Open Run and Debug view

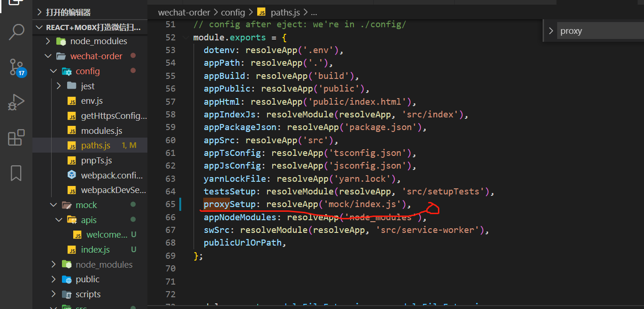(x=16, y=102)
